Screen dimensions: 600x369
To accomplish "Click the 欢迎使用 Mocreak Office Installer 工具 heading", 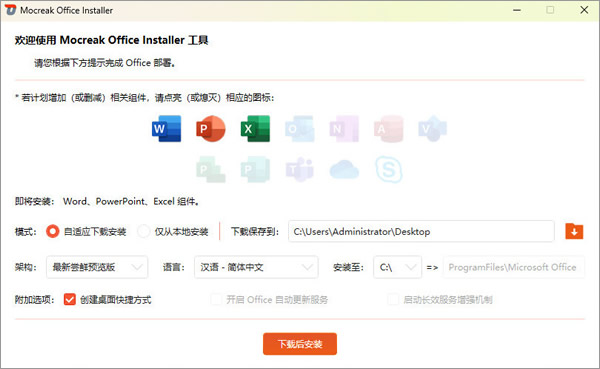I will tap(111, 40).
